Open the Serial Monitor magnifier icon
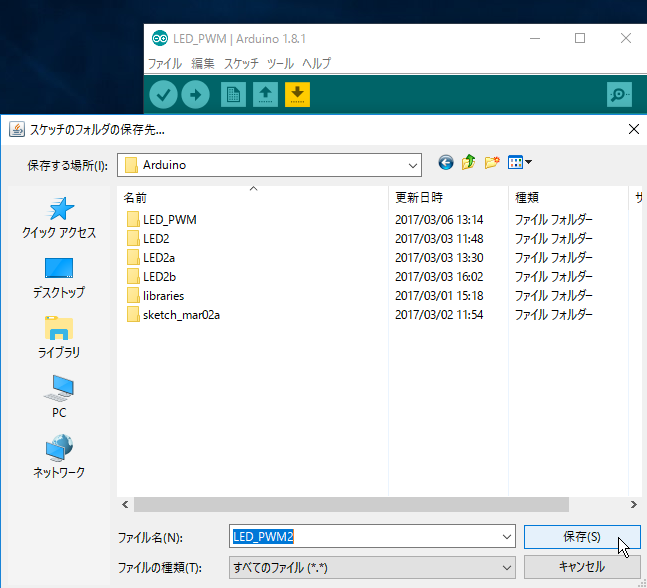This screenshot has width=647, height=588. click(619, 94)
